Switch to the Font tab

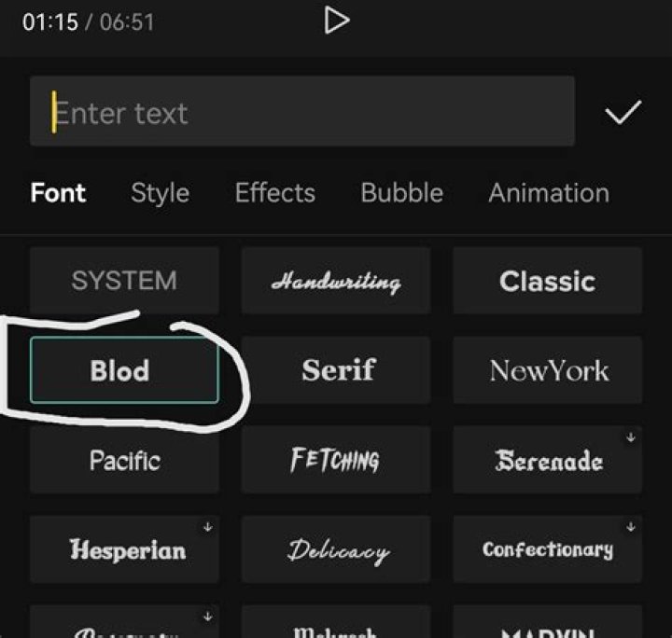tap(58, 193)
